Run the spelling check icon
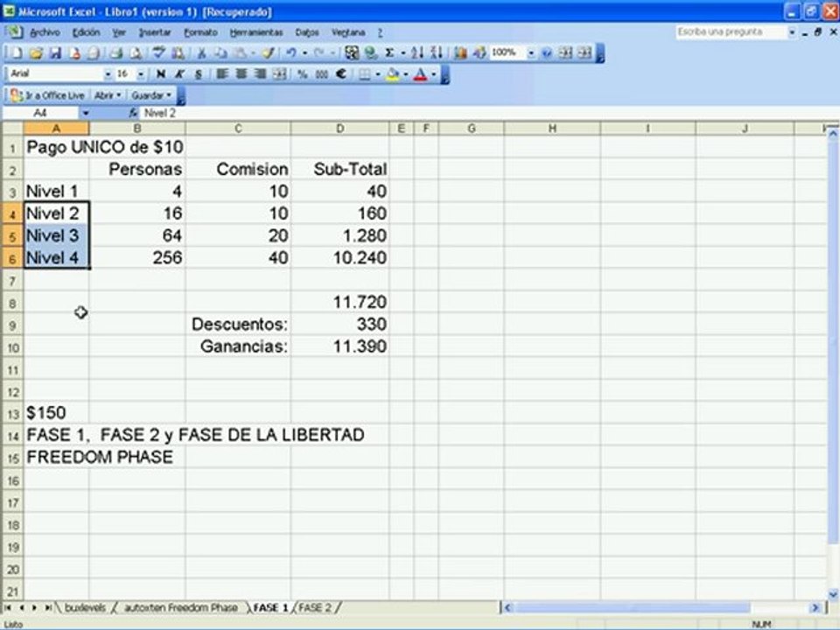 coord(158,53)
